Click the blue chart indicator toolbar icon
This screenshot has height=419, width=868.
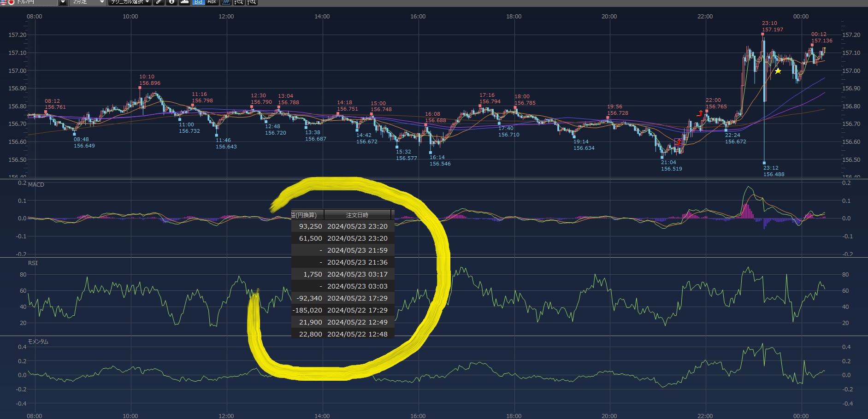click(x=226, y=2)
